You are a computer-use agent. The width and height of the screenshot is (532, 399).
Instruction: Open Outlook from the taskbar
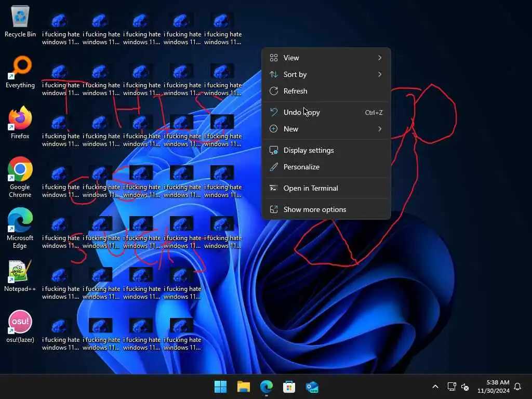(x=312, y=387)
